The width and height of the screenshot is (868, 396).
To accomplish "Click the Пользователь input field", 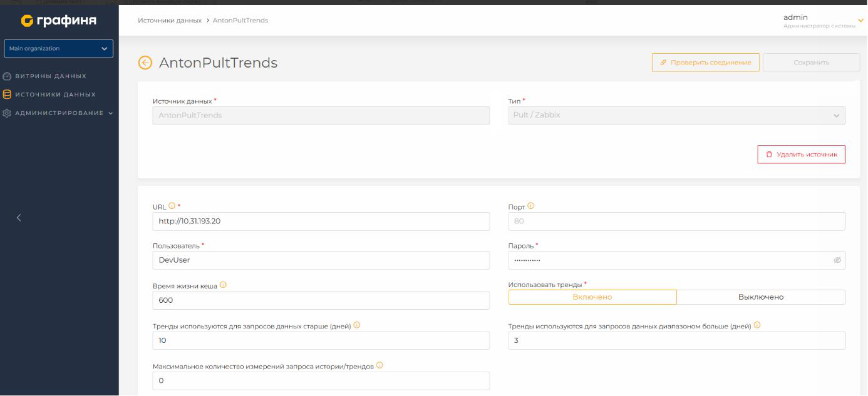I will (321, 260).
